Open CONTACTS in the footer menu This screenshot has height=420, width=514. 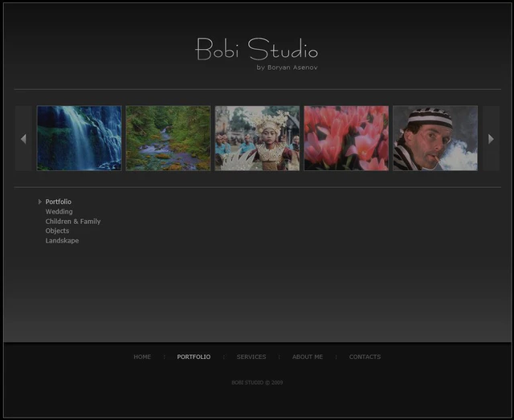[365, 357]
